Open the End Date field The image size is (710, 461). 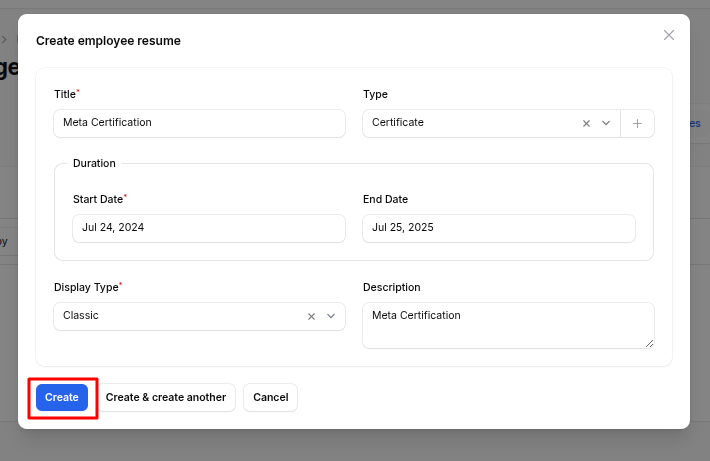click(498, 228)
